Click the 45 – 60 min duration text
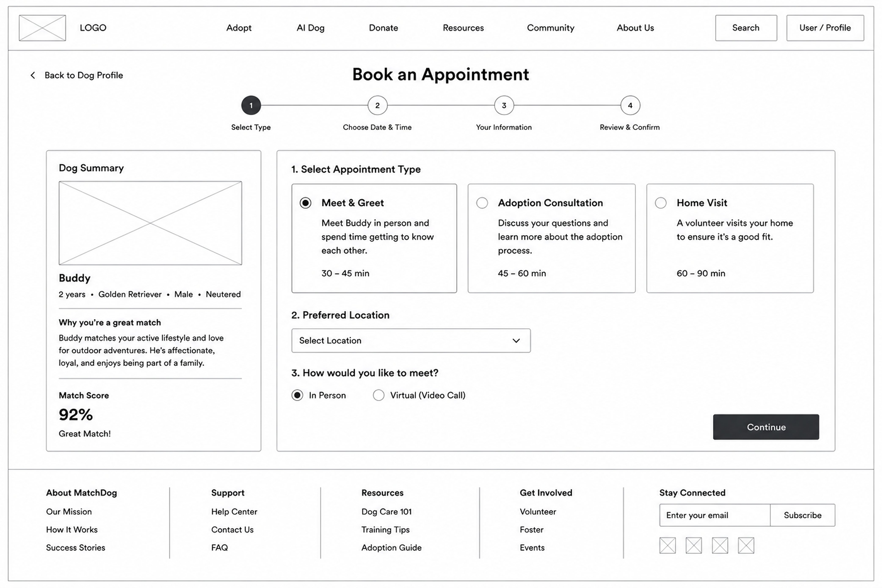This screenshot has height=588, width=882. (522, 273)
